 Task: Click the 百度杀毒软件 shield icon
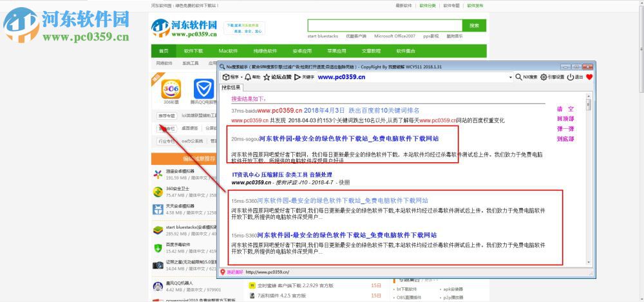(x=158, y=248)
